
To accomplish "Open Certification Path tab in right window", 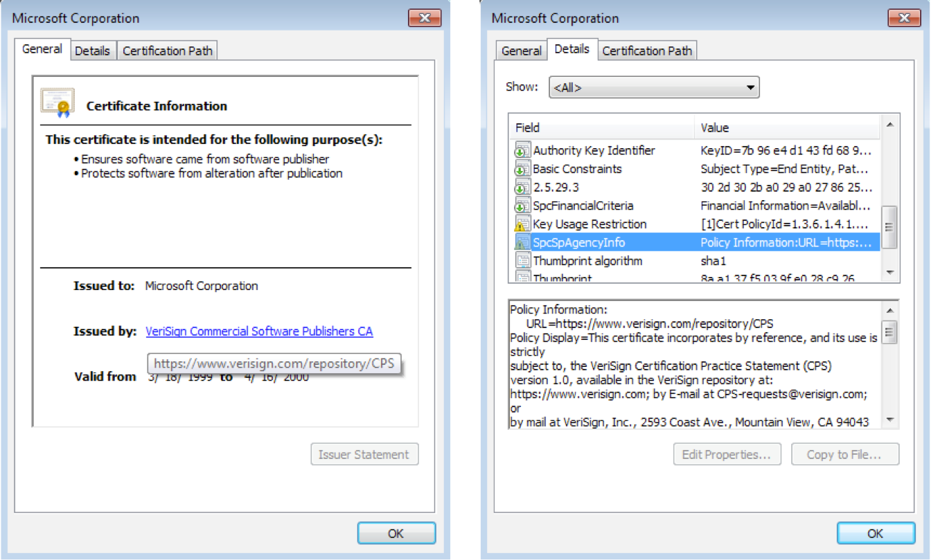I will [647, 51].
